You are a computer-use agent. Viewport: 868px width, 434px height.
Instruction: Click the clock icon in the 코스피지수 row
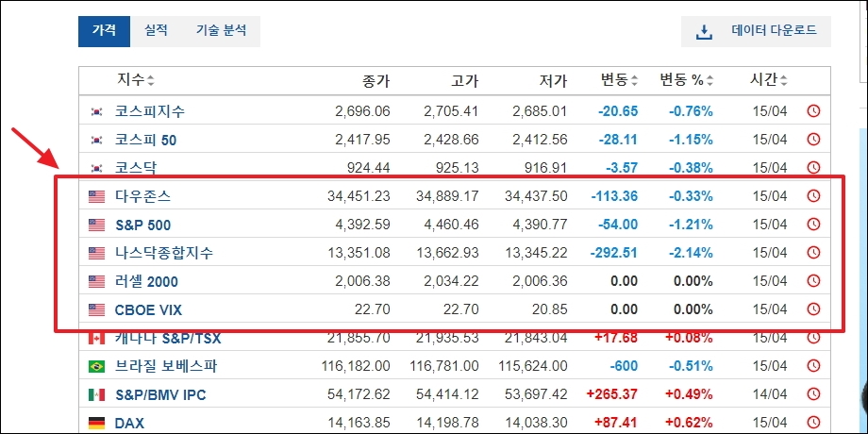tap(813, 111)
